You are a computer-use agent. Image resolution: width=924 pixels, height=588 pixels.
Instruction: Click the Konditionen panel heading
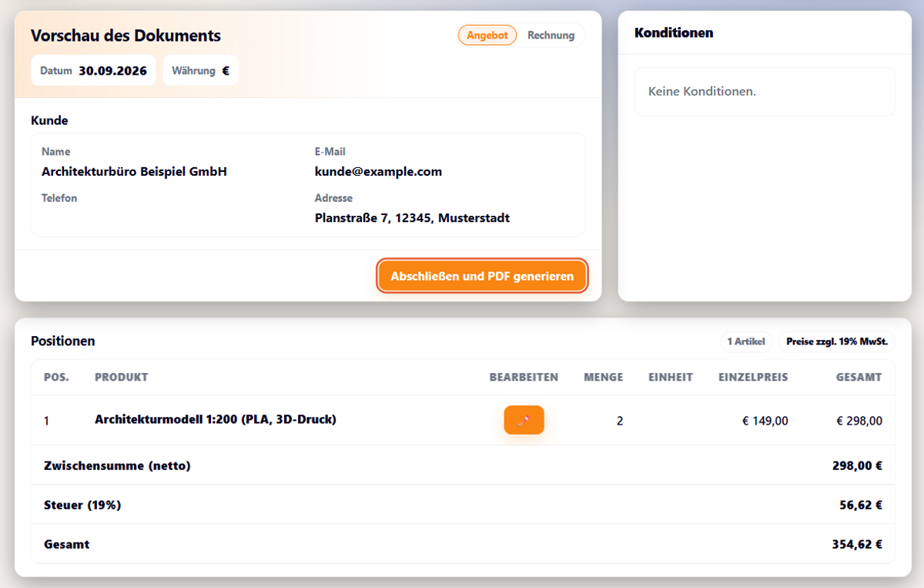click(x=674, y=32)
